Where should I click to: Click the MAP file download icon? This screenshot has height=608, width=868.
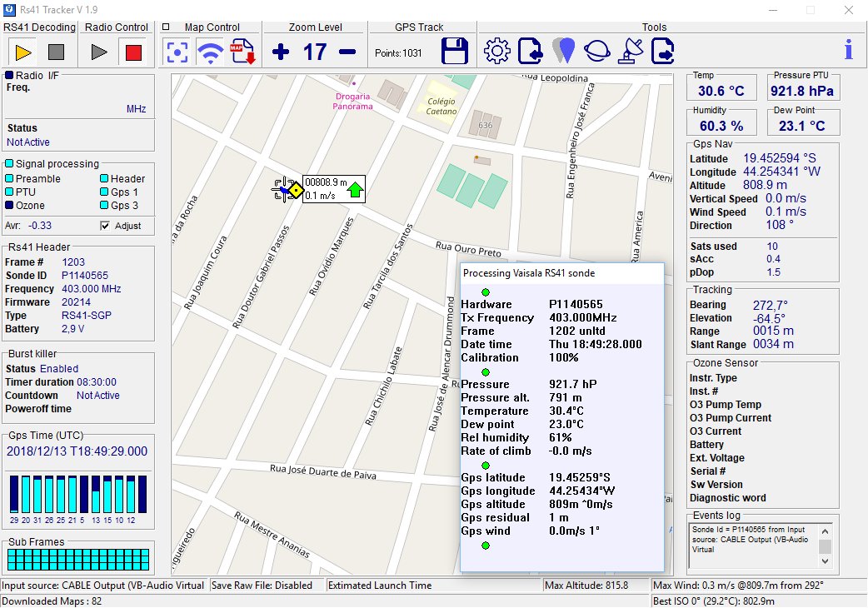[x=242, y=52]
